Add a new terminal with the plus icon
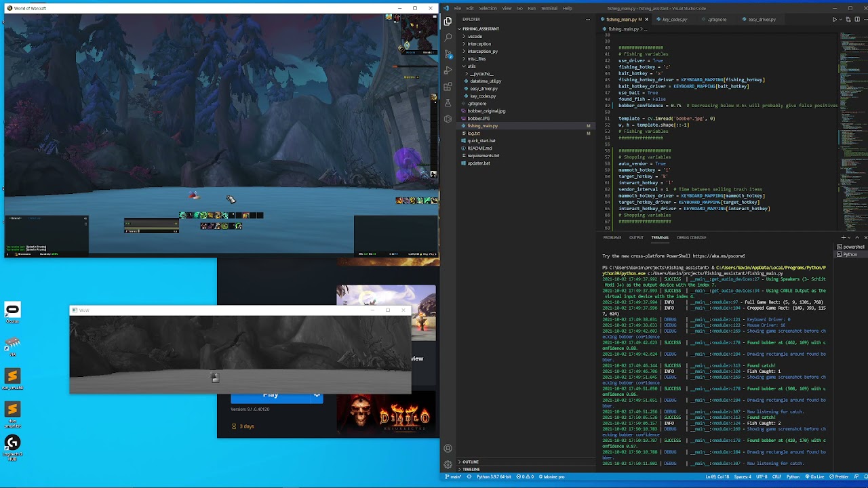 844,237
